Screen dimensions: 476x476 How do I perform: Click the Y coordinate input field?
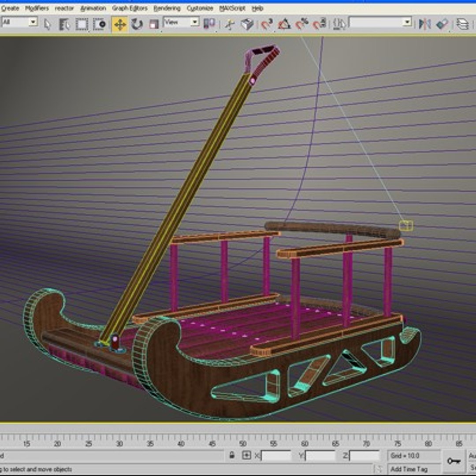pos(320,455)
